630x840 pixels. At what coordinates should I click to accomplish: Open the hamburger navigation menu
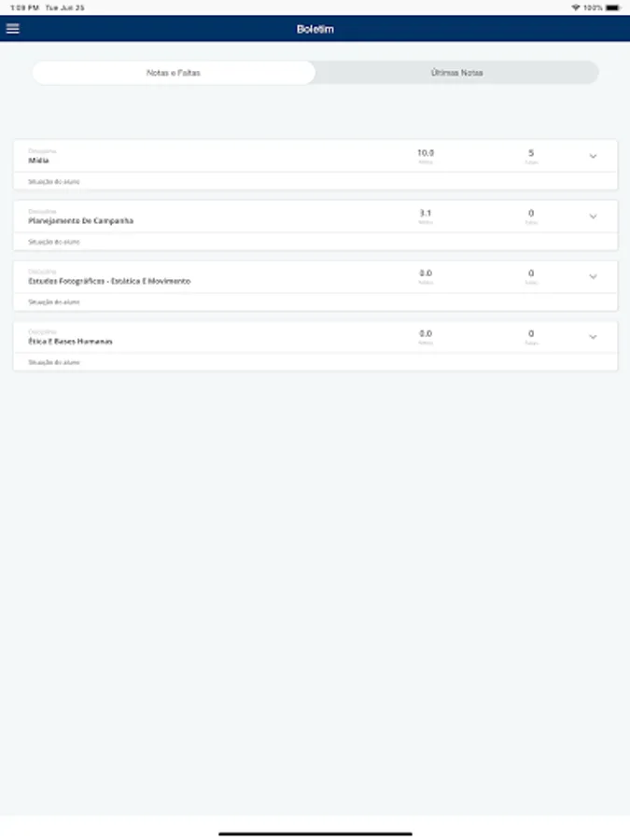(x=13, y=29)
